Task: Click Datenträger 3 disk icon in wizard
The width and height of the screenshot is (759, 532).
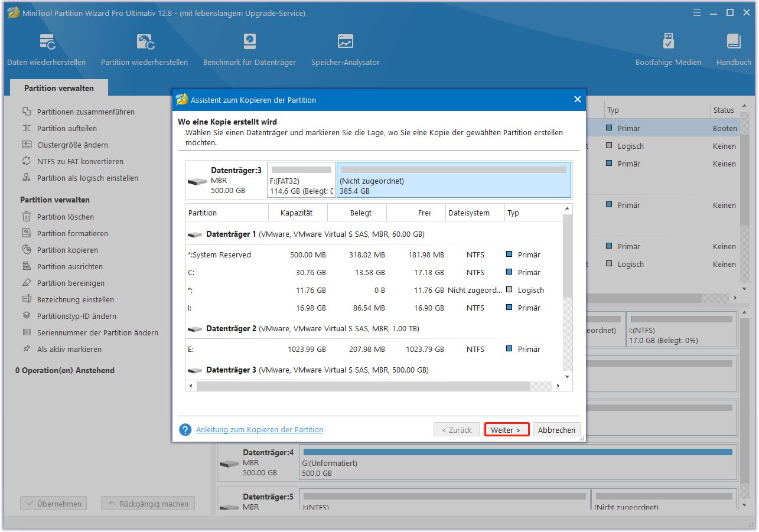Action: (x=197, y=181)
